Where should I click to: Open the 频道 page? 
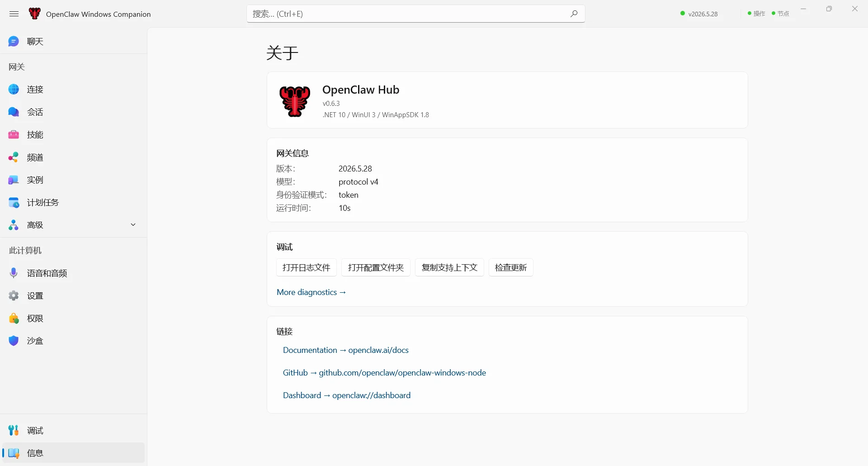[74, 157]
